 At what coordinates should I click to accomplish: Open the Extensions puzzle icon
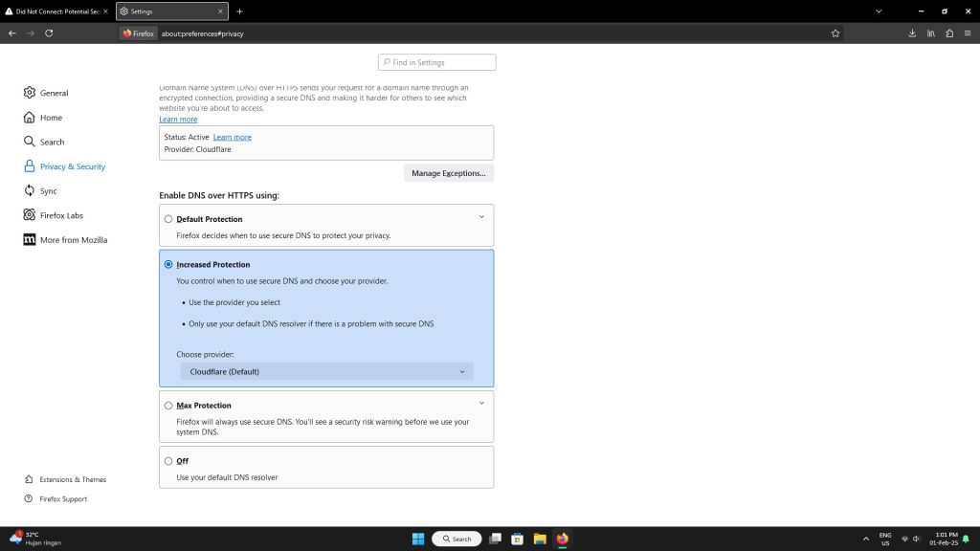[x=948, y=33]
